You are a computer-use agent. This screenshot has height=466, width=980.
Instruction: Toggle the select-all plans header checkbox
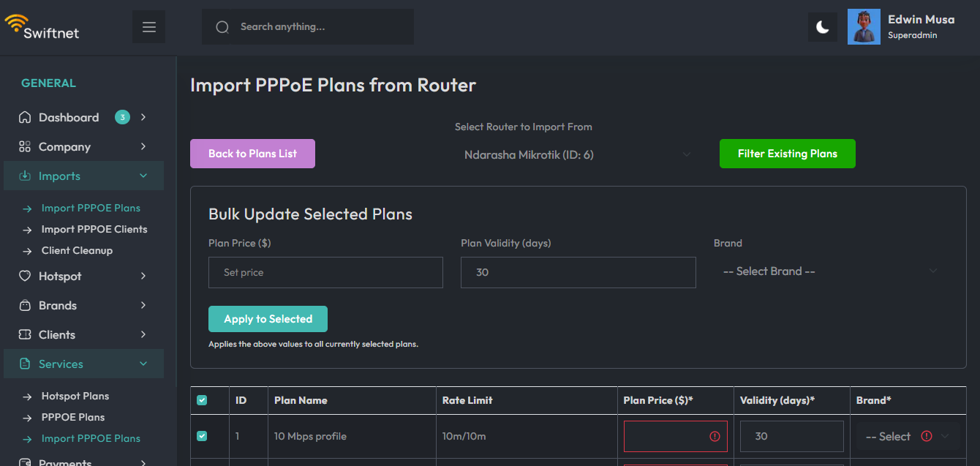[x=202, y=400]
